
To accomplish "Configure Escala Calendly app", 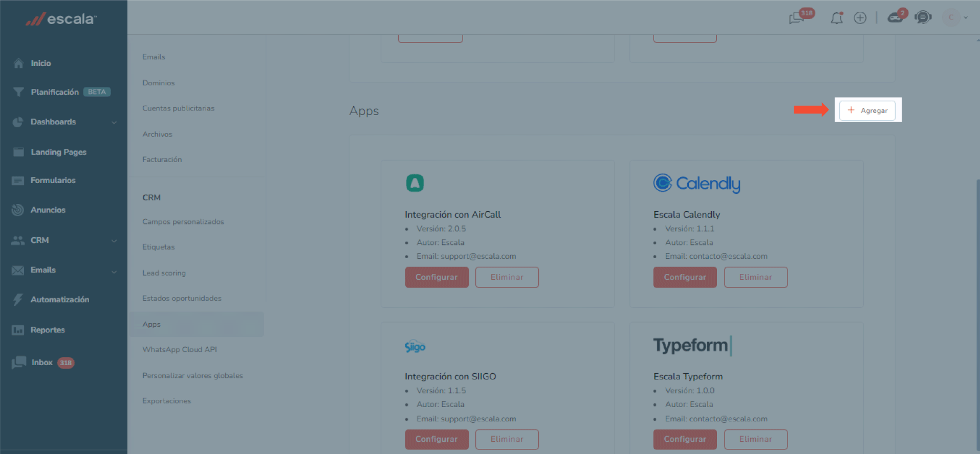I will pos(685,277).
